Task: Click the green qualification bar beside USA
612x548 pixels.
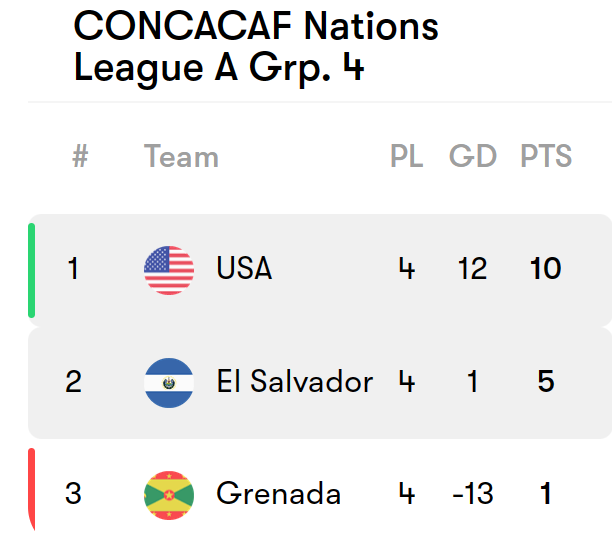Action: [x=32, y=270]
